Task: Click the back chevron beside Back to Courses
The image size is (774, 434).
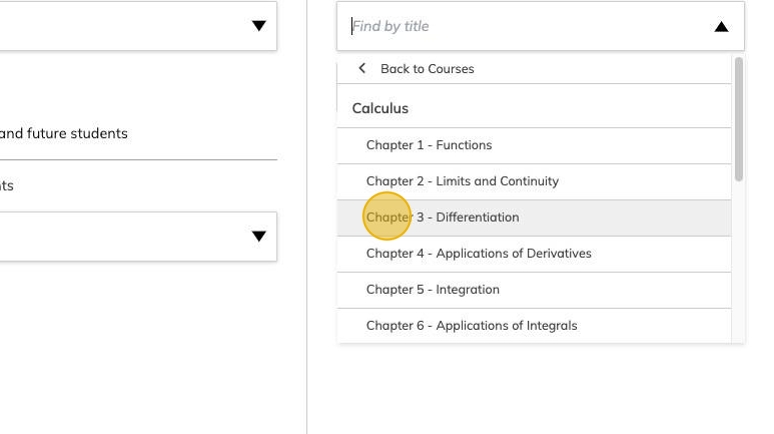Action: (x=362, y=68)
